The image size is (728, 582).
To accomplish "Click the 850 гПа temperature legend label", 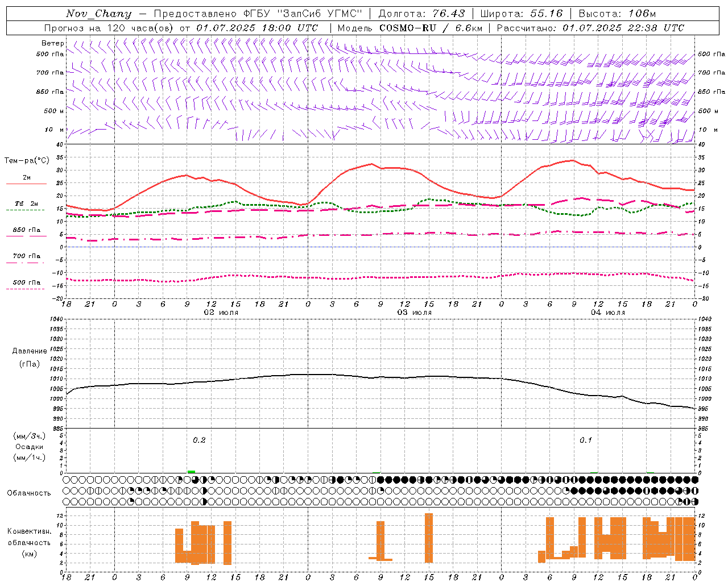I will 27,230.
